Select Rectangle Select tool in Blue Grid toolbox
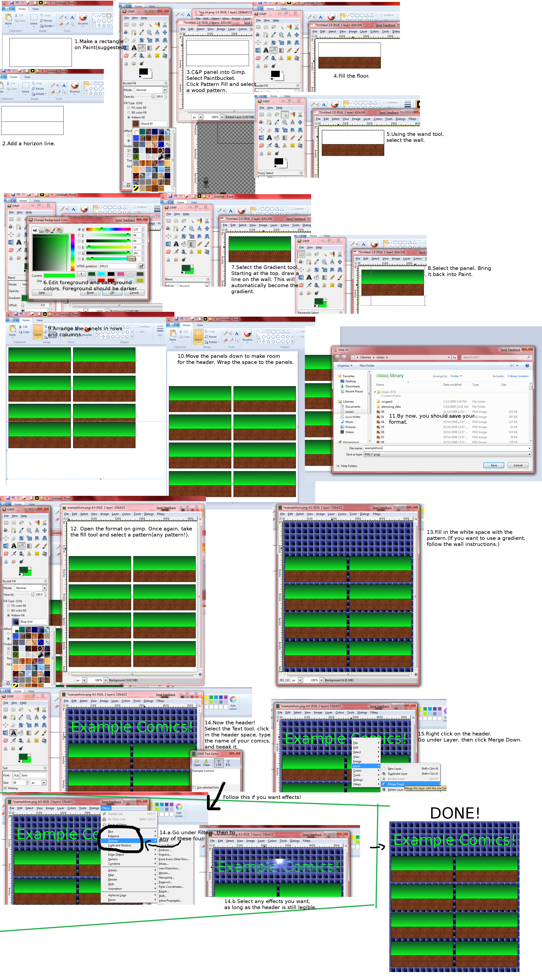 click(x=6, y=523)
